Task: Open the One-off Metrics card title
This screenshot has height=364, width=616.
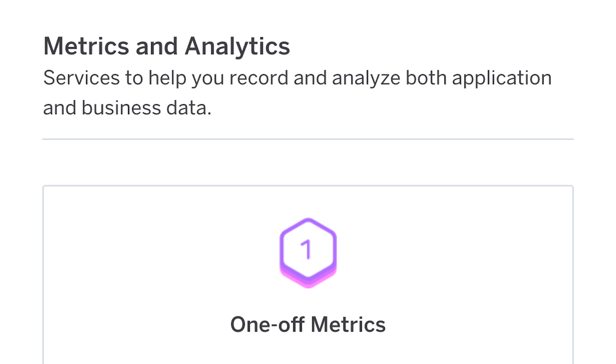Action: point(307,325)
